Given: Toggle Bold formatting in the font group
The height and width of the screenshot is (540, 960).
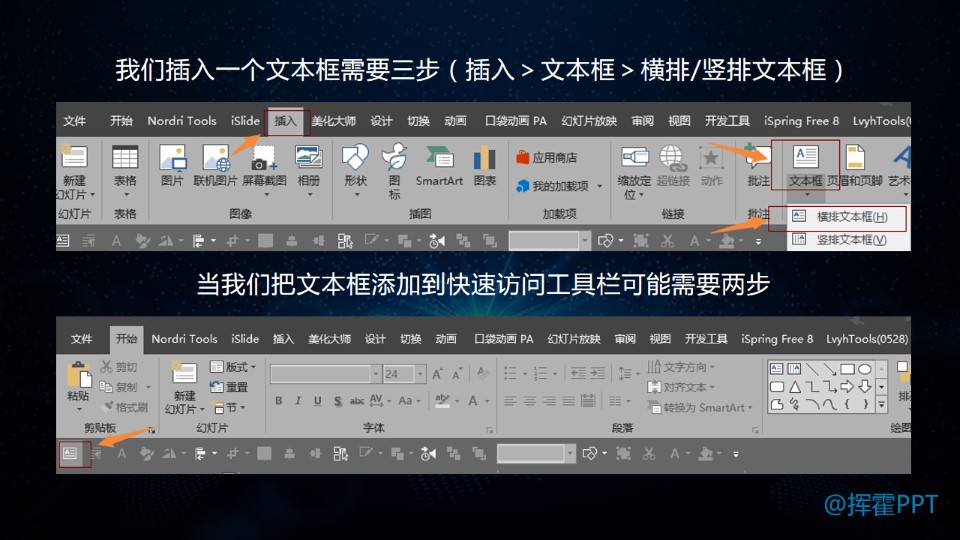Looking at the screenshot, I should (279, 401).
